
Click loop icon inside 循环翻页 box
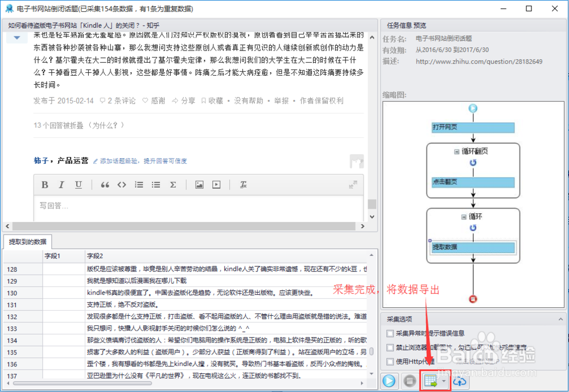473,163
